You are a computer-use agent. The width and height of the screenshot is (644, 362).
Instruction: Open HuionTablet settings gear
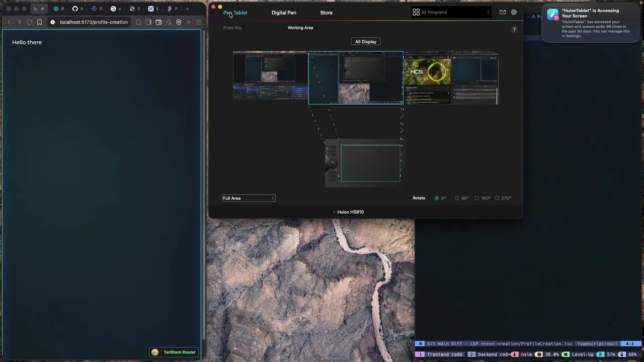point(514,12)
